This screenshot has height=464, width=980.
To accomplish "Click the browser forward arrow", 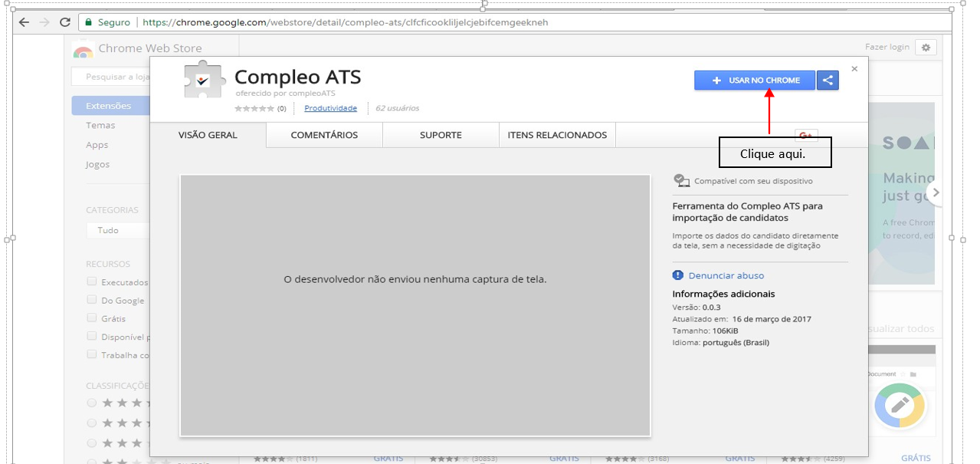I will pyautogui.click(x=44, y=22).
